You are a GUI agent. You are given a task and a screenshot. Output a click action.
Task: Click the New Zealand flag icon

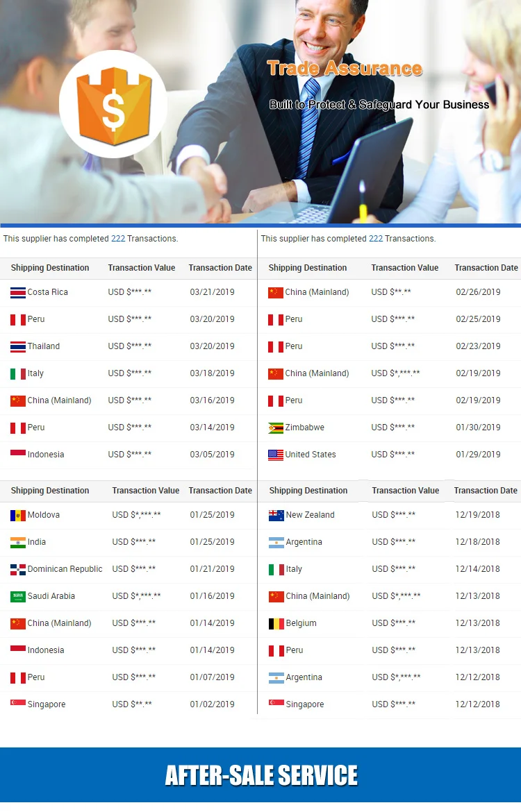click(276, 515)
